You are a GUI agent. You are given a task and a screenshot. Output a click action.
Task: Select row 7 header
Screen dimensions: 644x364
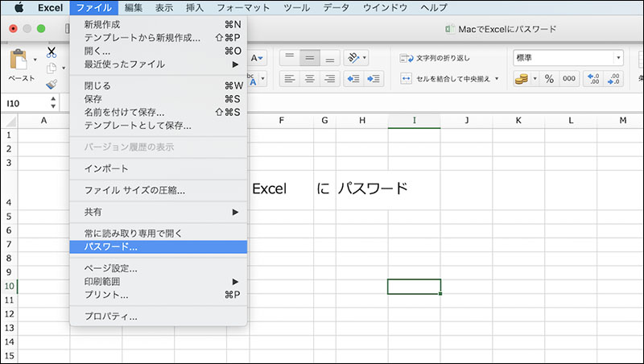9,244
